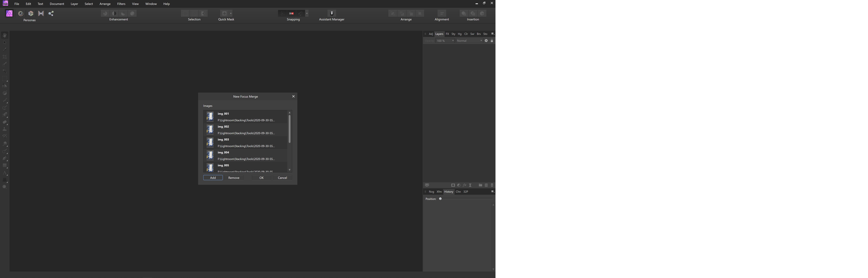Screen dimensions: 868x278
Task: Click the Group Layers folder icon
Action: click(x=481, y=185)
